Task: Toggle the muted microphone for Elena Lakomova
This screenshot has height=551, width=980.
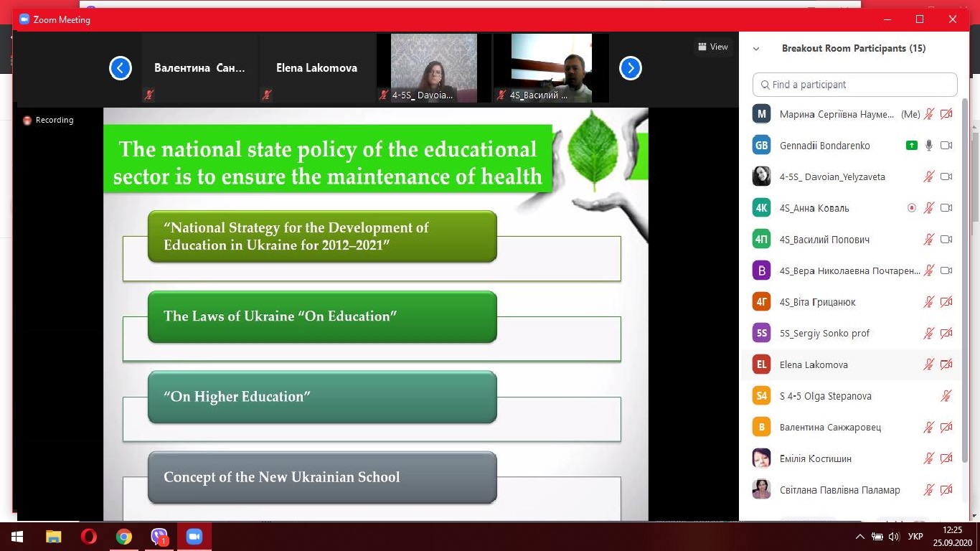Action: [x=929, y=364]
